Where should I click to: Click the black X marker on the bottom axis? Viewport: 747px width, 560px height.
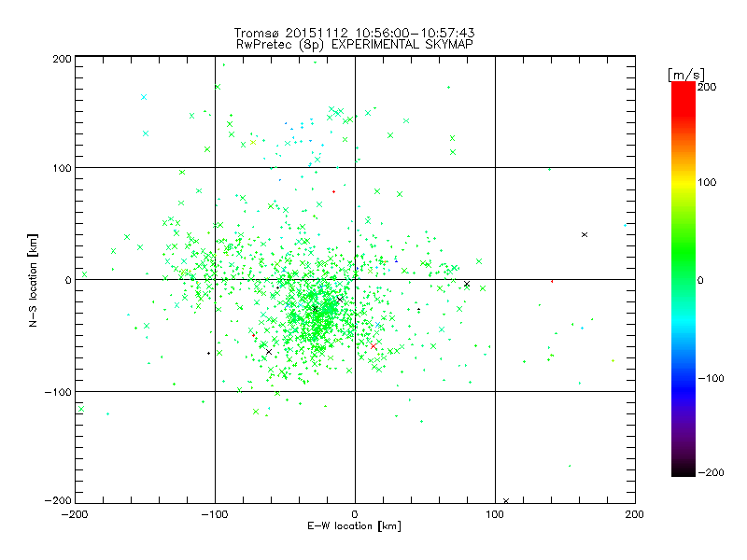[x=506, y=501]
